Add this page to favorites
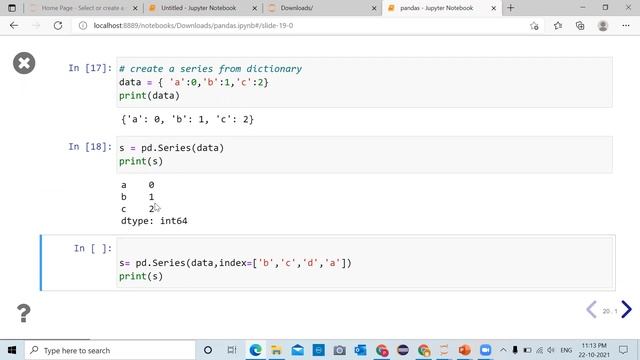 534,26
